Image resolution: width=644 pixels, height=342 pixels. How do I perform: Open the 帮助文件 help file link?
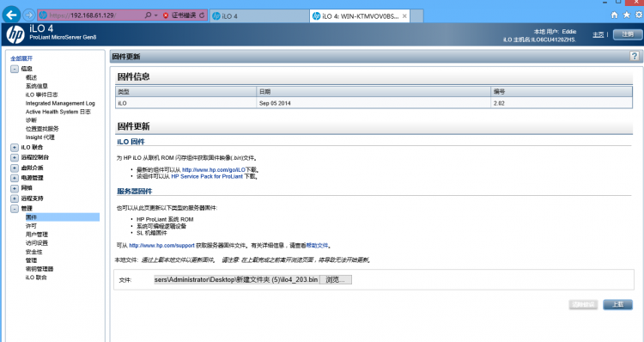(317, 246)
